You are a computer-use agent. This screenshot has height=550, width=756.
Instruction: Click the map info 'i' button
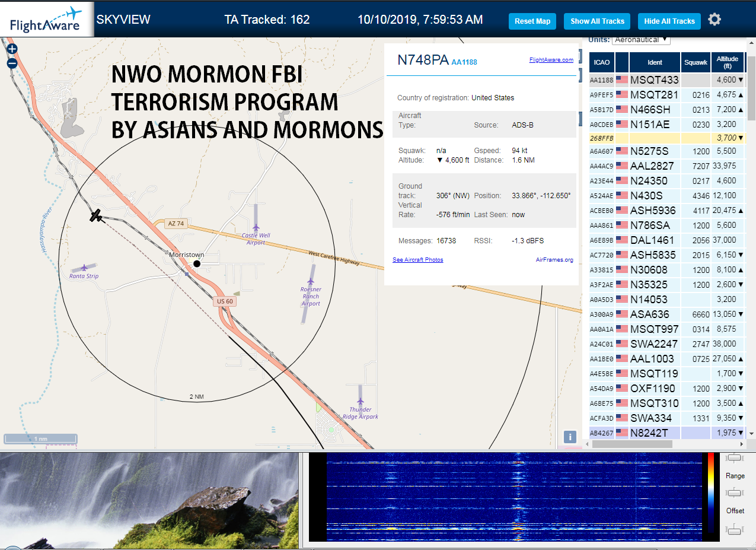(x=570, y=437)
